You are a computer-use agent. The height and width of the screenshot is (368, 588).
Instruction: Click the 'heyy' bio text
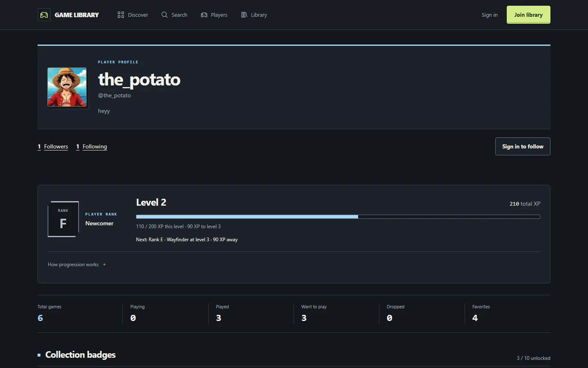(104, 111)
